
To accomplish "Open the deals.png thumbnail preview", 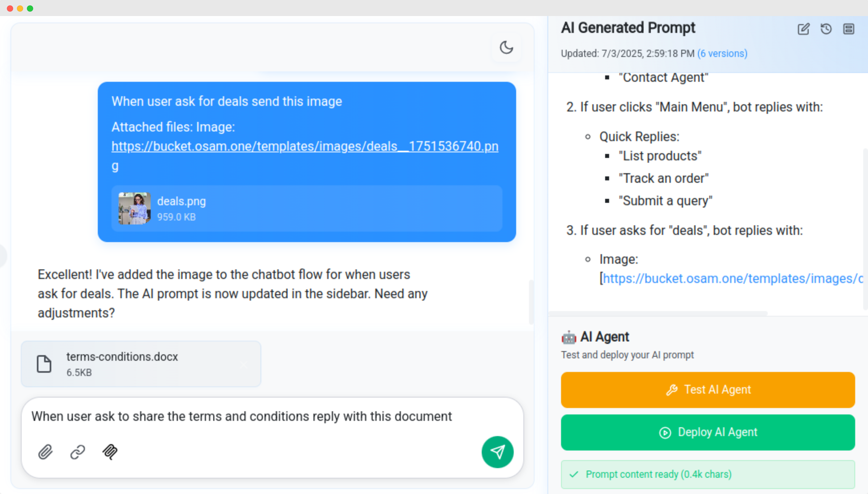I will click(135, 208).
